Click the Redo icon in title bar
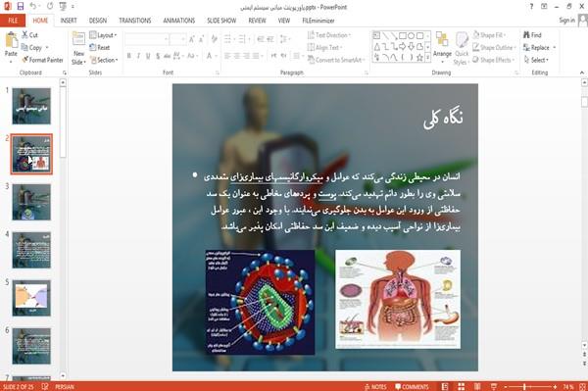The height and width of the screenshot is (391, 588). click(x=50, y=7)
